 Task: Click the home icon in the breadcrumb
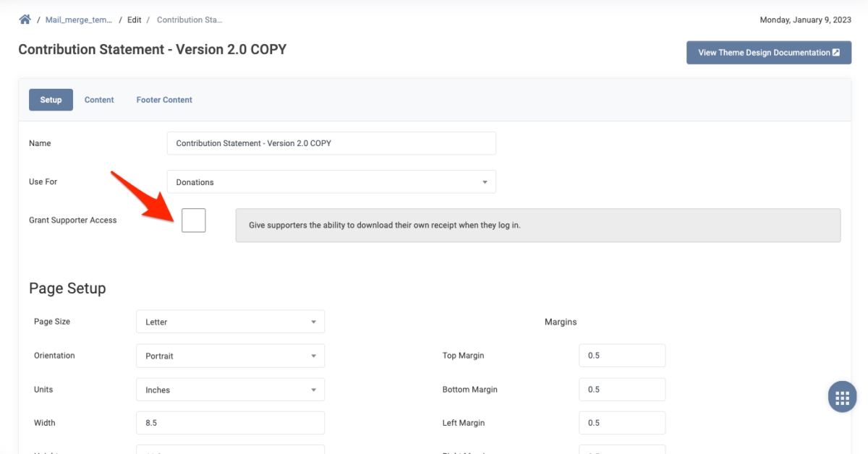[25, 20]
